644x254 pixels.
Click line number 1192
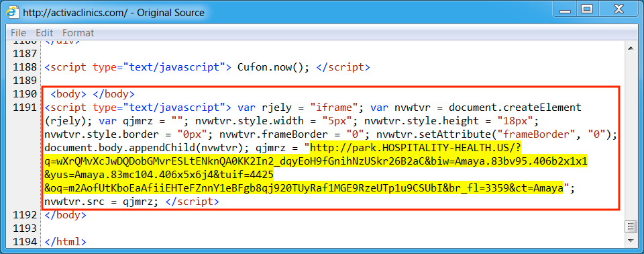pos(25,215)
